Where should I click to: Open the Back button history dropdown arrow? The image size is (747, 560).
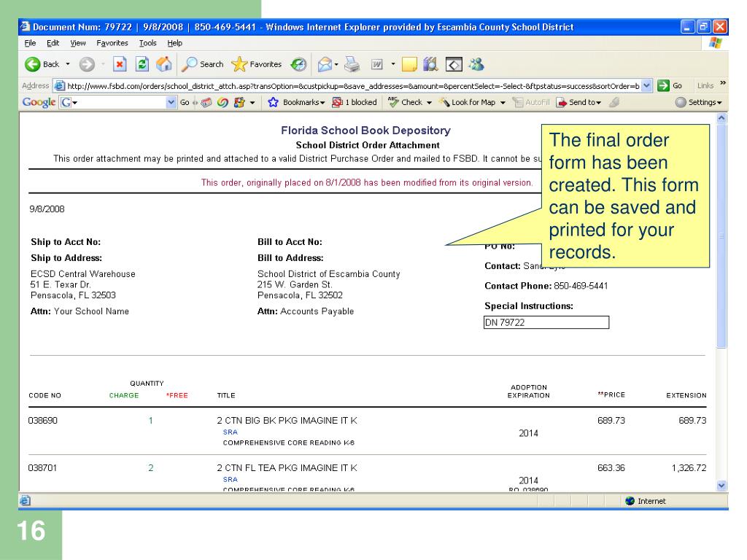(x=68, y=64)
